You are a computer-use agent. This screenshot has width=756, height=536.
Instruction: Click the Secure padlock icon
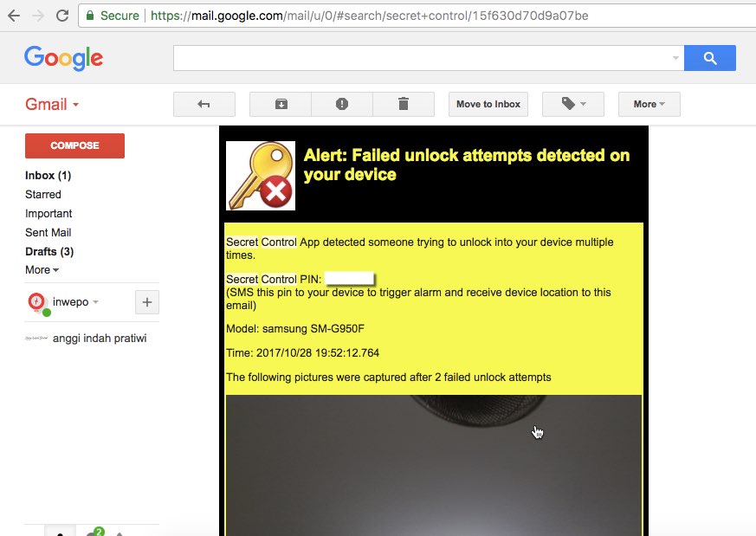[x=90, y=16]
